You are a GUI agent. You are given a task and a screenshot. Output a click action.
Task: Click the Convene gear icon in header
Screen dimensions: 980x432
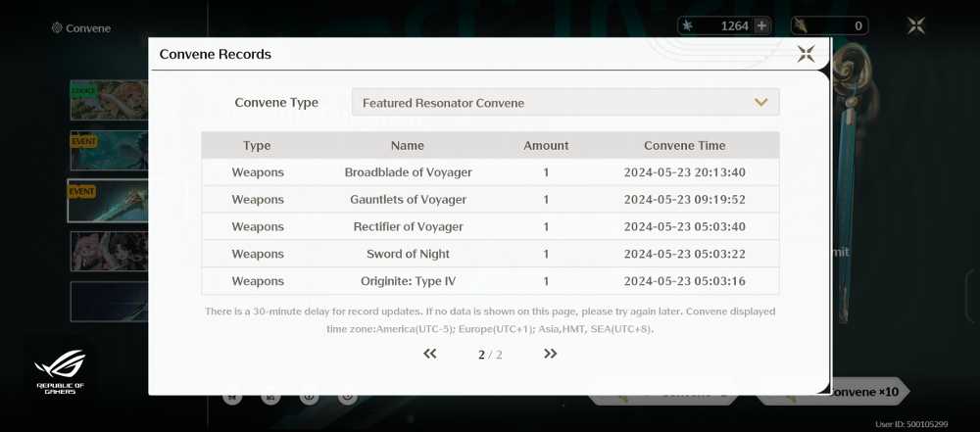click(x=57, y=28)
